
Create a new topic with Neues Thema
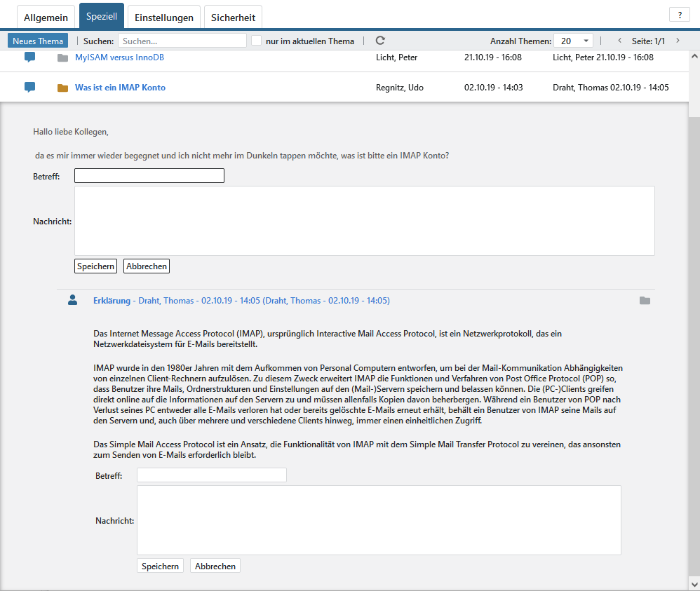click(38, 41)
